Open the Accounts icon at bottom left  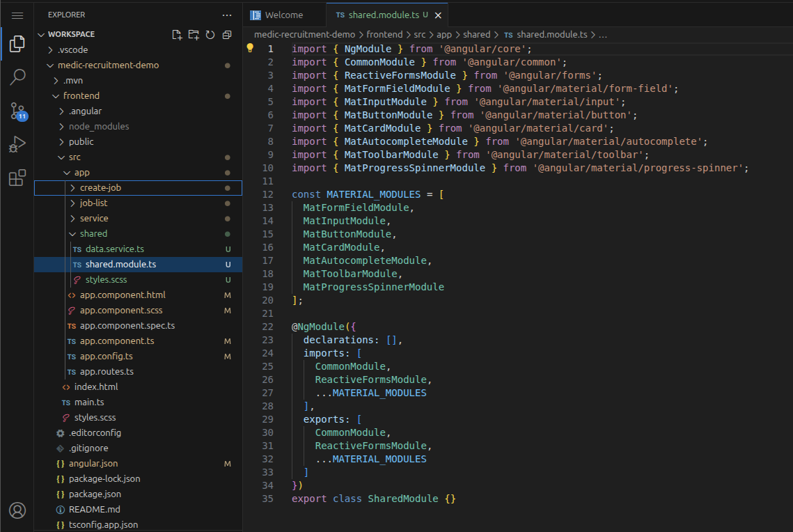[x=17, y=510]
